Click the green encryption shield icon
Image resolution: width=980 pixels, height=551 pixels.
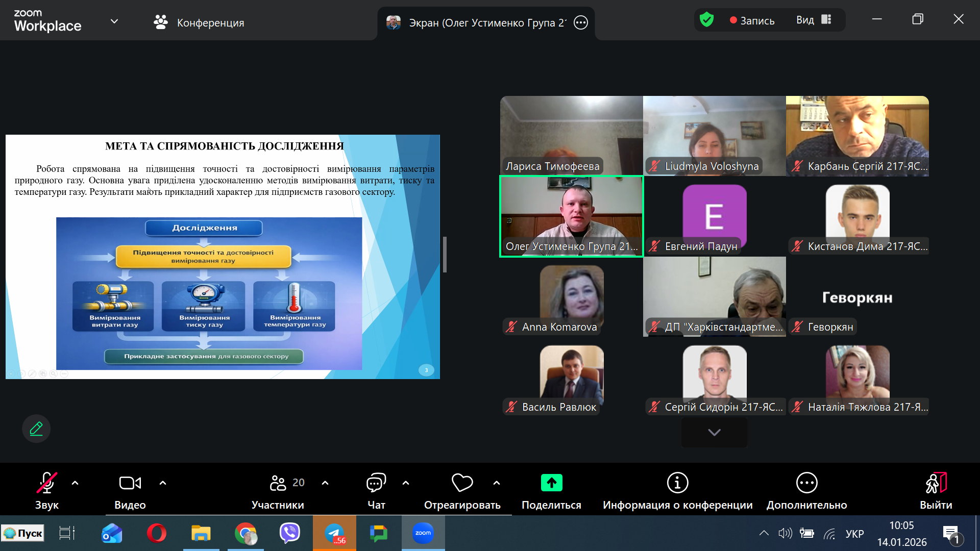(706, 20)
